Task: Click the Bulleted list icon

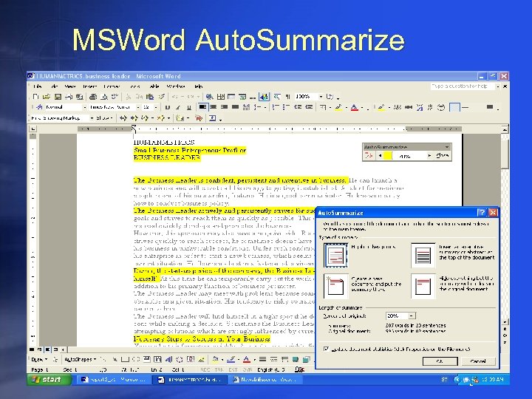Action: pos(286,107)
